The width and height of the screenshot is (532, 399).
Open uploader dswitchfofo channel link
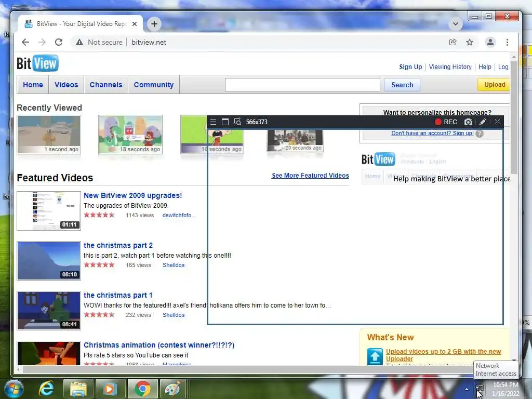[x=179, y=215]
